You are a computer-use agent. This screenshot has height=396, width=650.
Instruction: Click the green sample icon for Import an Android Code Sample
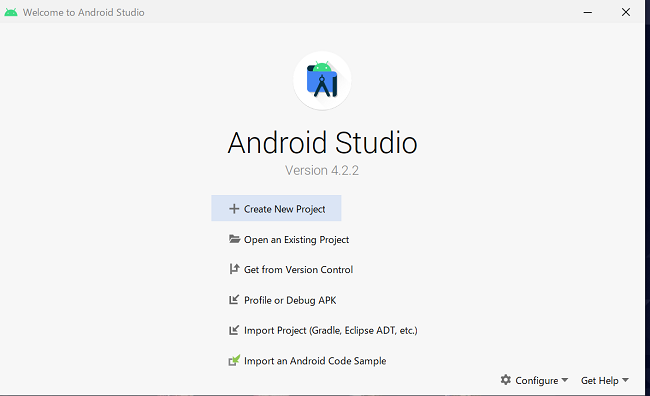(234, 360)
